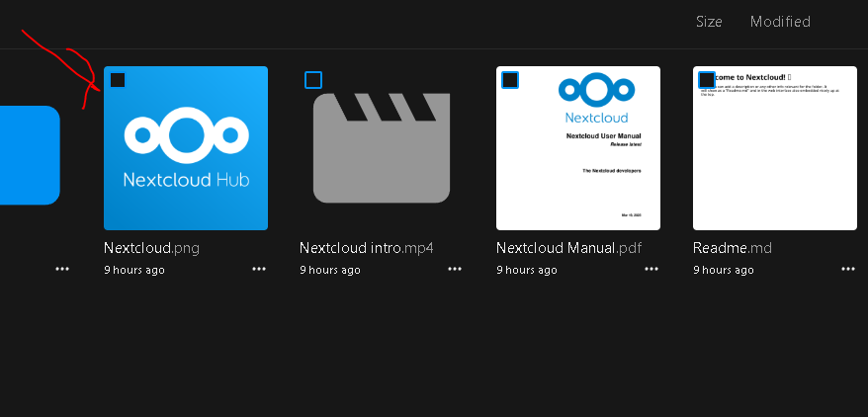868x417 pixels.
Task: Open the blue folder tile beside Nextcloud.png
Action: (30, 155)
